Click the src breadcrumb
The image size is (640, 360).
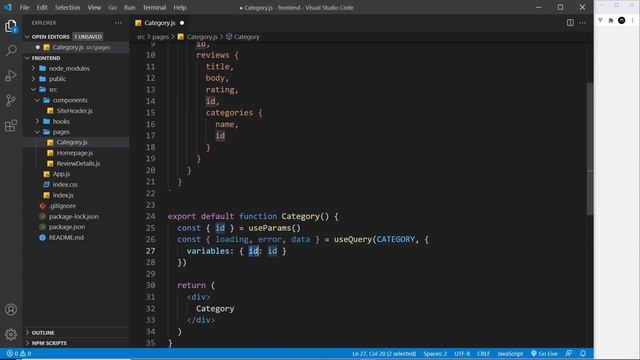point(140,37)
